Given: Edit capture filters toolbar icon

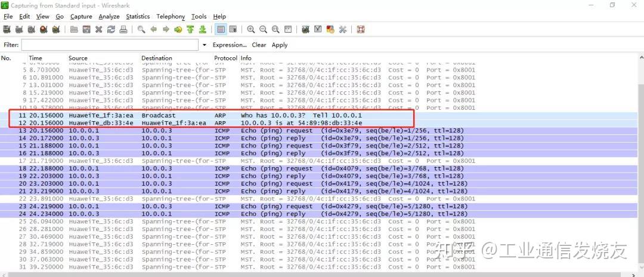Looking at the screenshot, I should [x=305, y=30].
